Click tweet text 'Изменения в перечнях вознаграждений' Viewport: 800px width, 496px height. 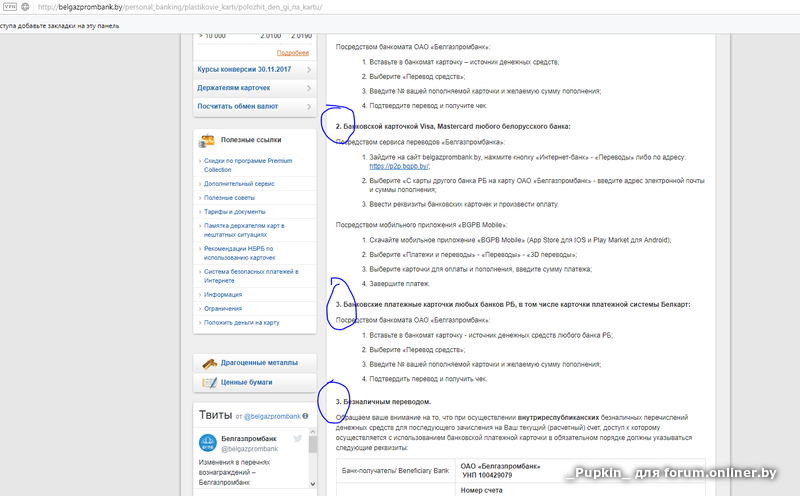click(234, 467)
